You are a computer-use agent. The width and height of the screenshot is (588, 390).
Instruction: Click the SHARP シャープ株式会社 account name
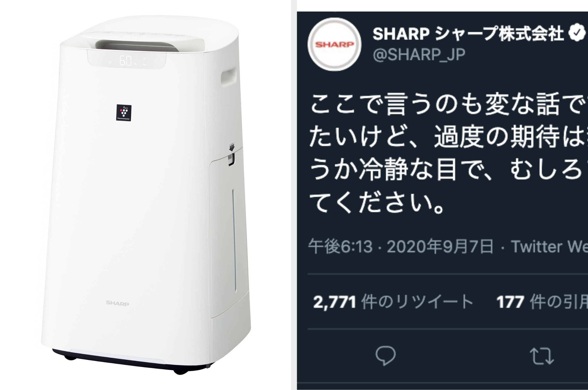coord(468,34)
